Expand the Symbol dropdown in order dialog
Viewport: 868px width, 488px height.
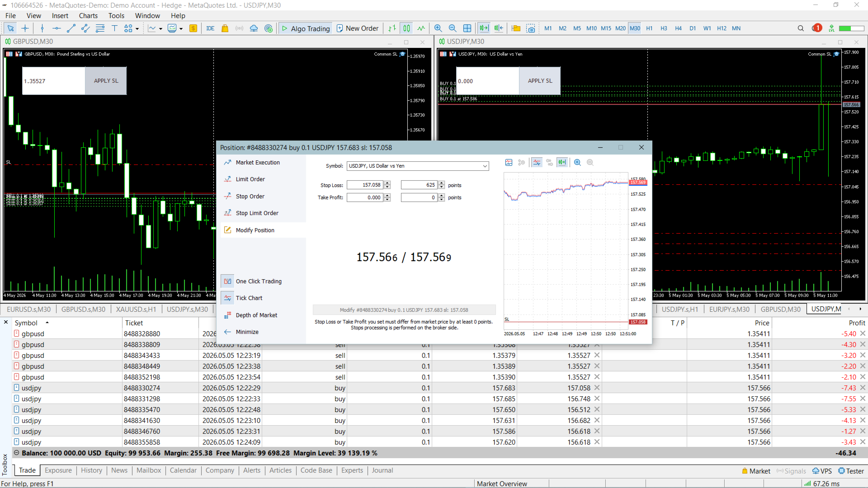pos(485,166)
